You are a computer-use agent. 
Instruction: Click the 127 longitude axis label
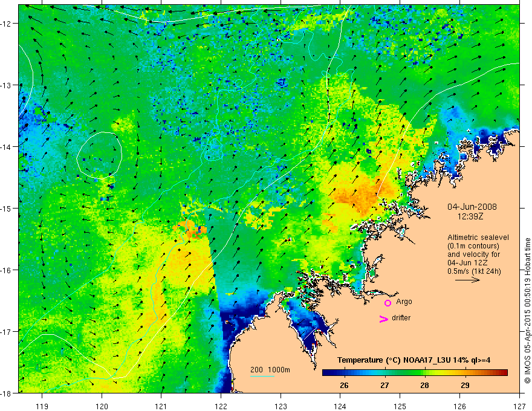tap(519, 406)
